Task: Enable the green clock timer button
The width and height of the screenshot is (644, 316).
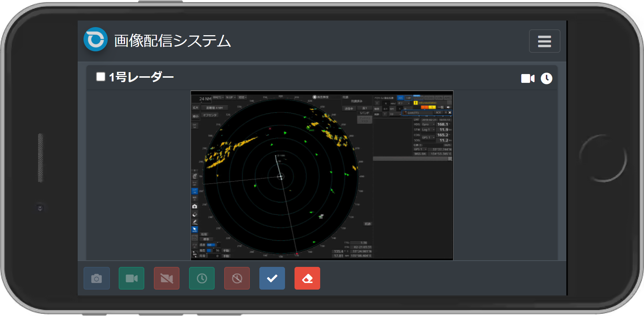Action: click(202, 279)
